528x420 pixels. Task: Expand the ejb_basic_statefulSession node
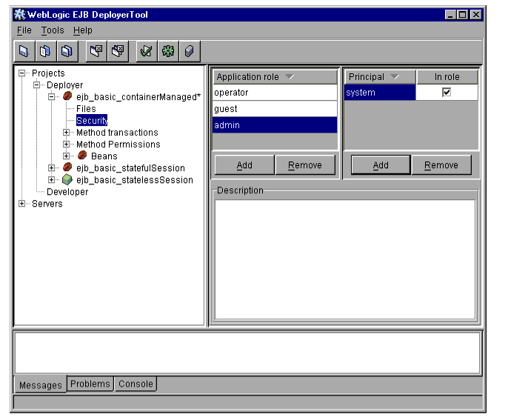click(52, 167)
